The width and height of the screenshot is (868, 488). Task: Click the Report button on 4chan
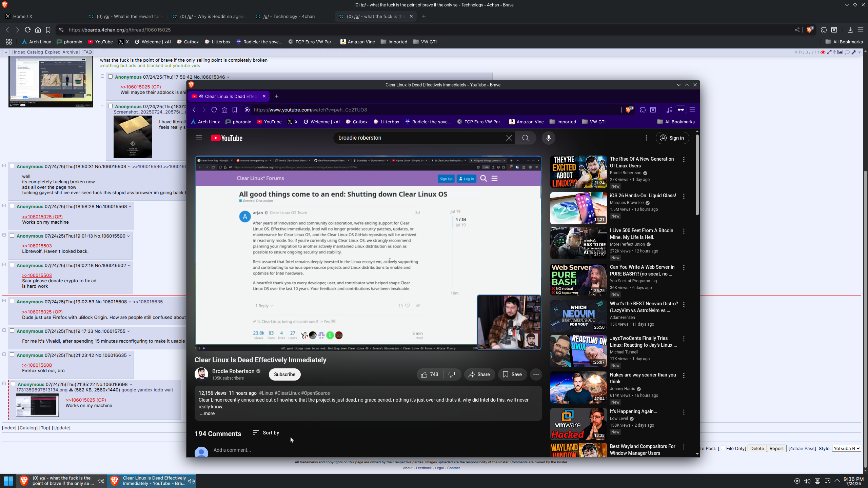click(776, 448)
